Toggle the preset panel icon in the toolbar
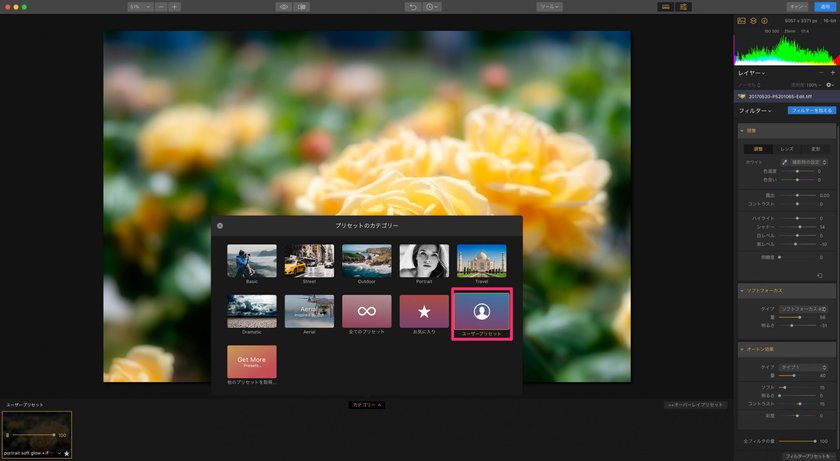The width and height of the screenshot is (840, 461). 666,7
